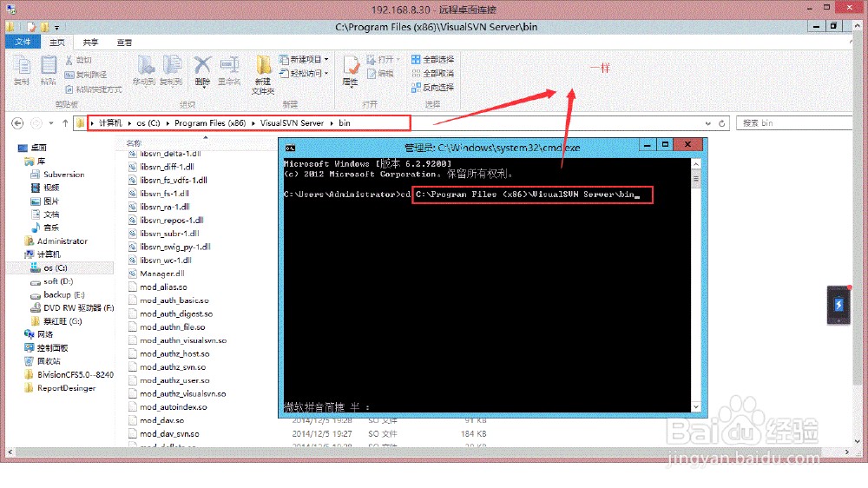This screenshot has height=488, width=868.
Task: Select Administrator in navigation tree
Action: click(x=56, y=241)
